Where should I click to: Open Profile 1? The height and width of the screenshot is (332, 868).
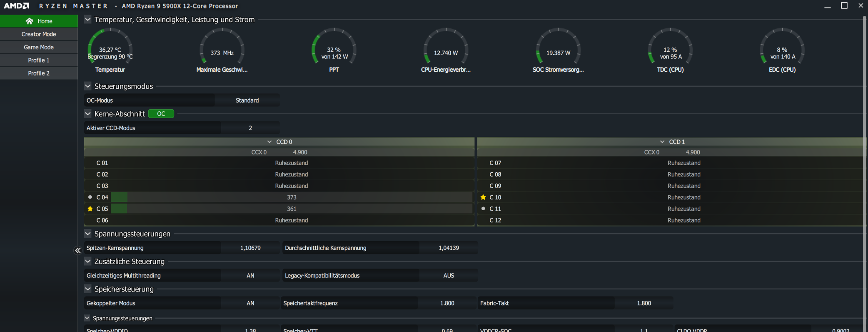pos(39,60)
